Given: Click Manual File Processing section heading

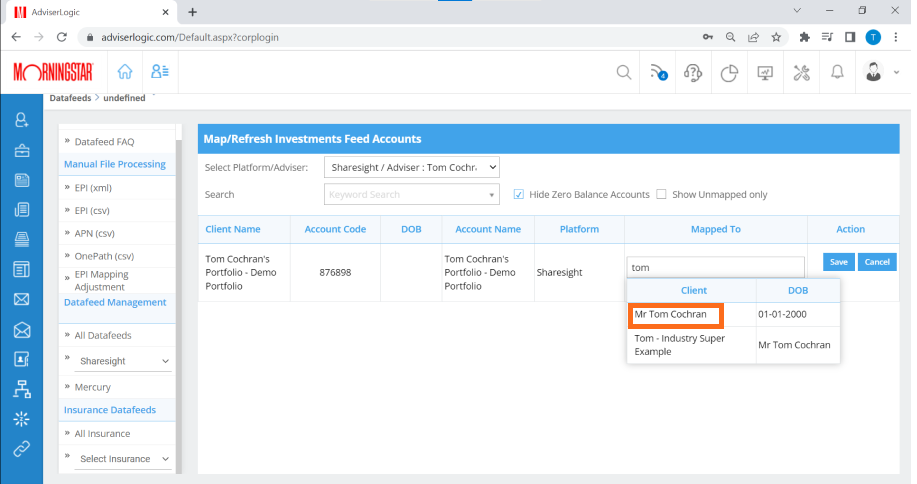Looking at the screenshot, I should click(x=115, y=164).
